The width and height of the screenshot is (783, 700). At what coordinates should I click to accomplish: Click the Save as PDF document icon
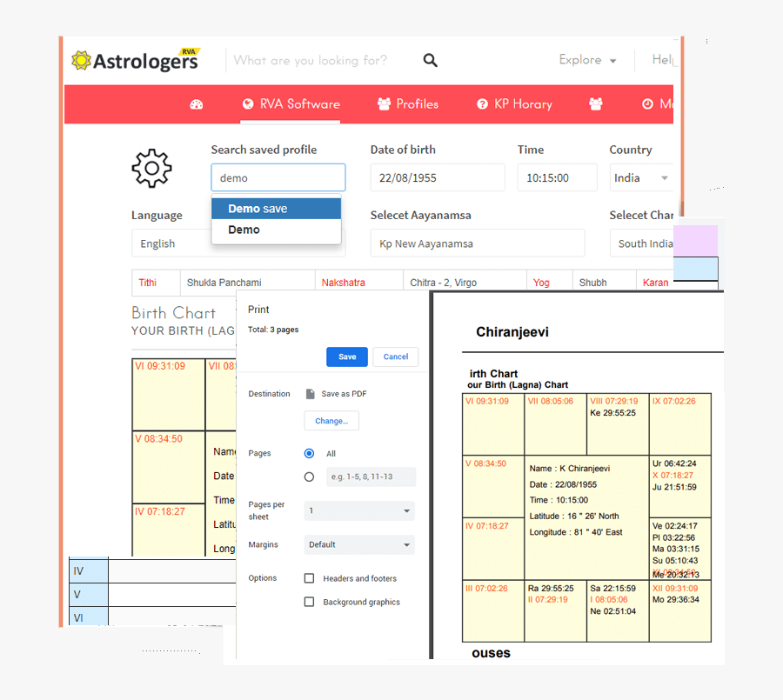click(310, 394)
